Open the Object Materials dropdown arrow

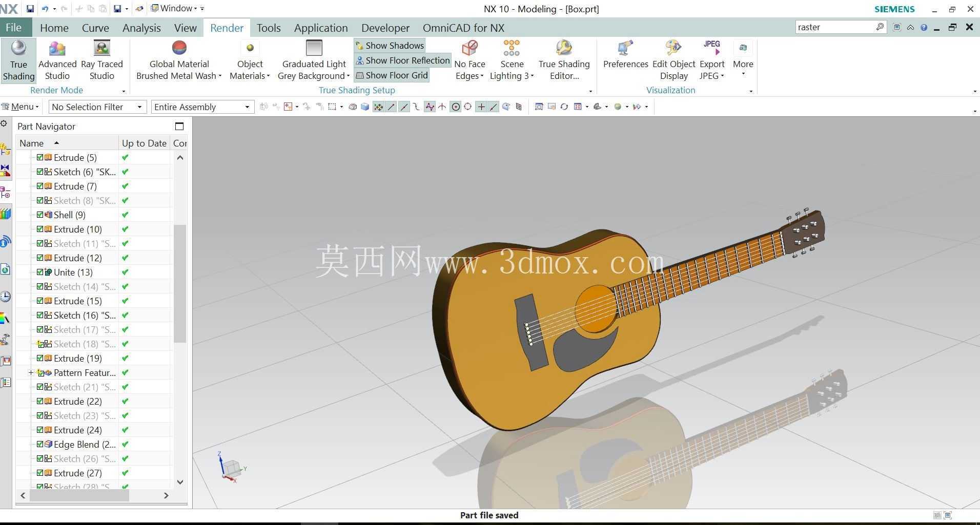point(268,76)
